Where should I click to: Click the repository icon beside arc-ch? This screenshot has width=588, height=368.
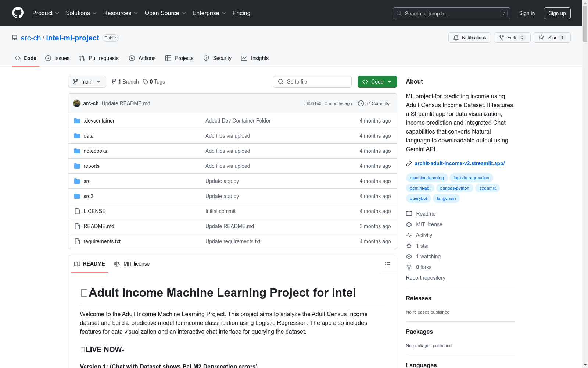coord(15,38)
